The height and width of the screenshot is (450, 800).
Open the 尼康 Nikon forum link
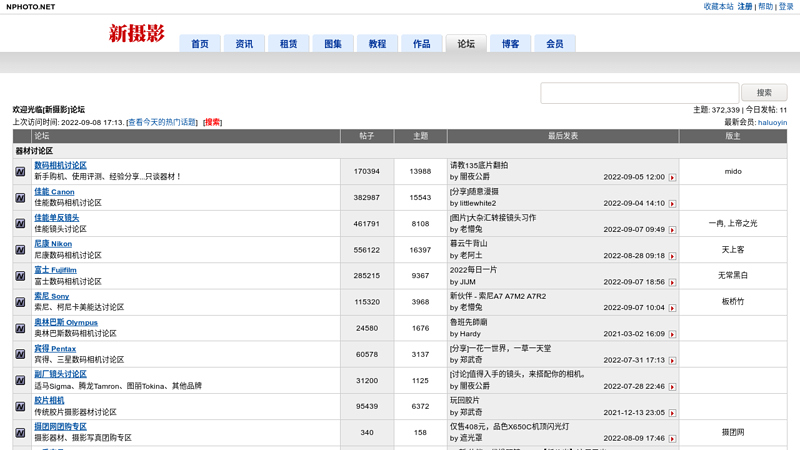pyautogui.click(x=53, y=244)
